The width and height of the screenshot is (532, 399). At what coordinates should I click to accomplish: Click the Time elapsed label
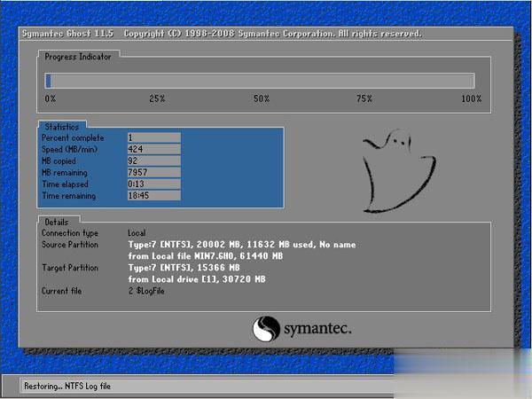(x=65, y=184)
